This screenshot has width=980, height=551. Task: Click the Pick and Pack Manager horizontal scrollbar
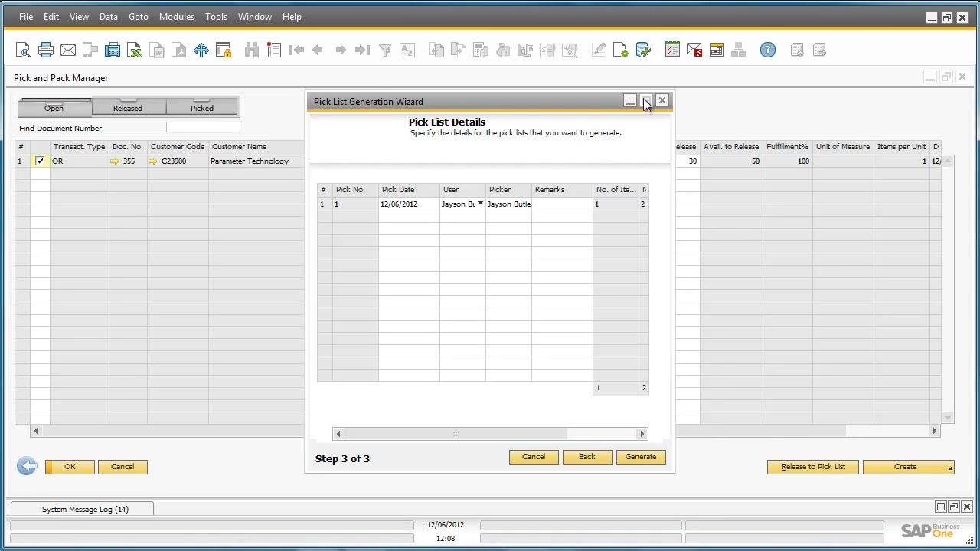pyautogui.click(x=485, y=432)
